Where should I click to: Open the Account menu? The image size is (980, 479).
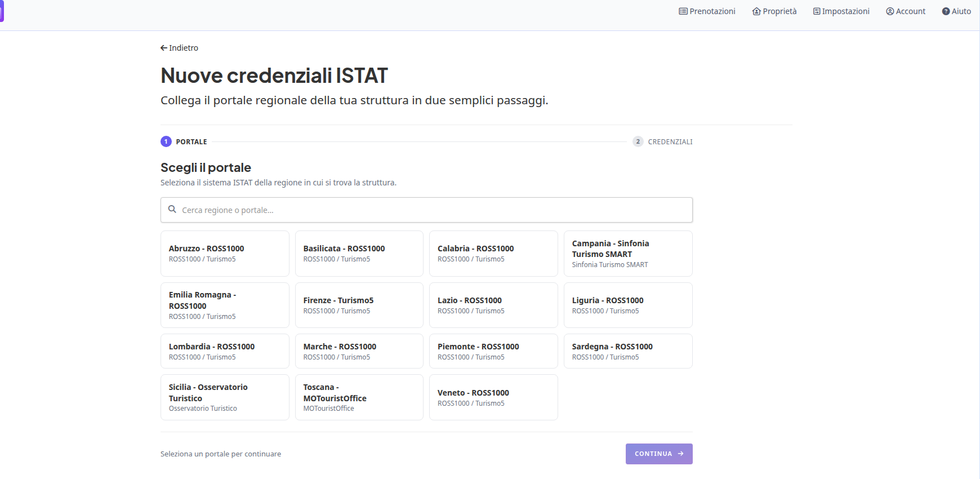point(906,11)
